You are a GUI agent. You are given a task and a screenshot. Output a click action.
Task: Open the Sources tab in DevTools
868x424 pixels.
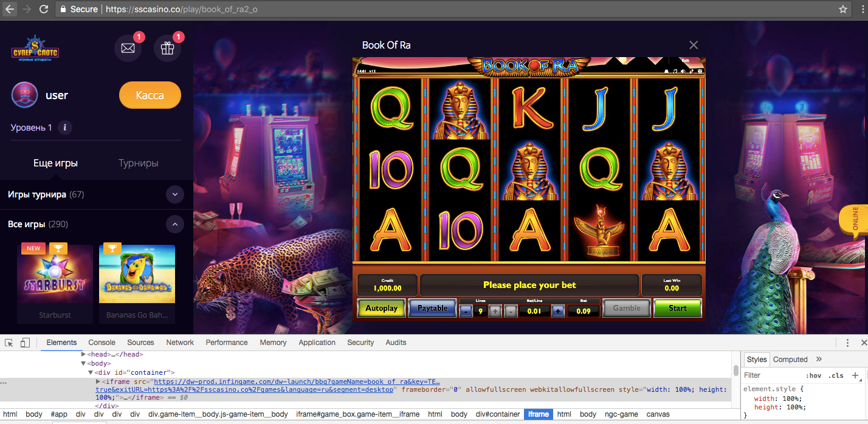[x=140, y=343]
